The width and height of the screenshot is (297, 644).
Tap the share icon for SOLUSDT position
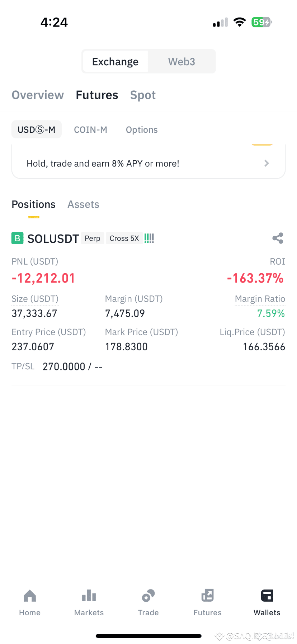click(278, 238)
